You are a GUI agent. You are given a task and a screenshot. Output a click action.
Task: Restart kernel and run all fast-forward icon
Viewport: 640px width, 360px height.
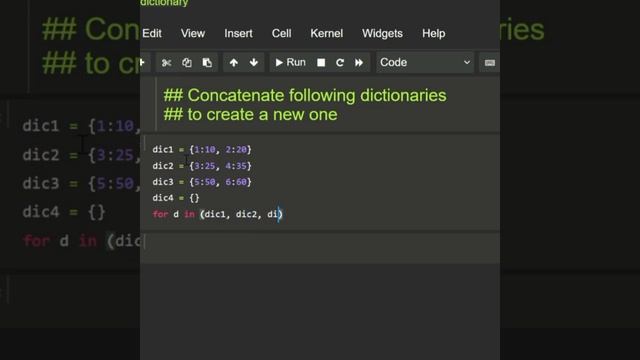pyautogui.click(x=359, y=62)
